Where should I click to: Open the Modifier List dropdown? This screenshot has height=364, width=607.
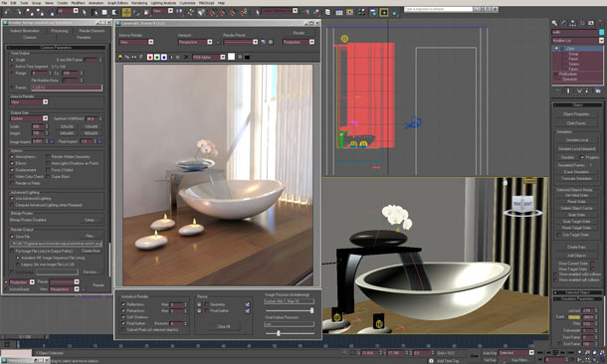577,41
